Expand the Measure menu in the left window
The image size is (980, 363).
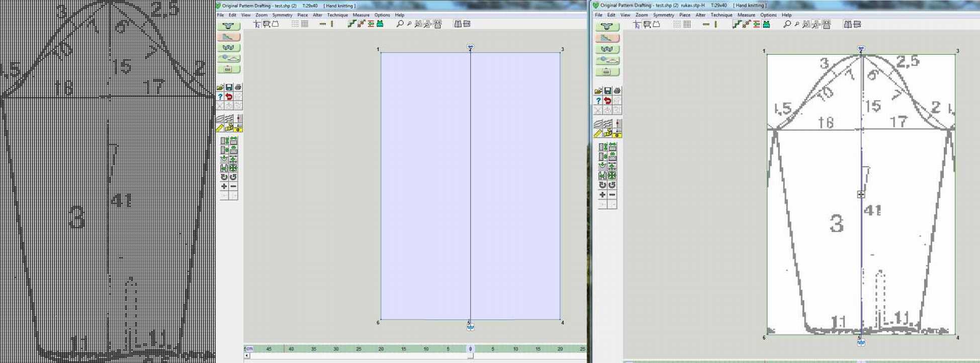361,15
